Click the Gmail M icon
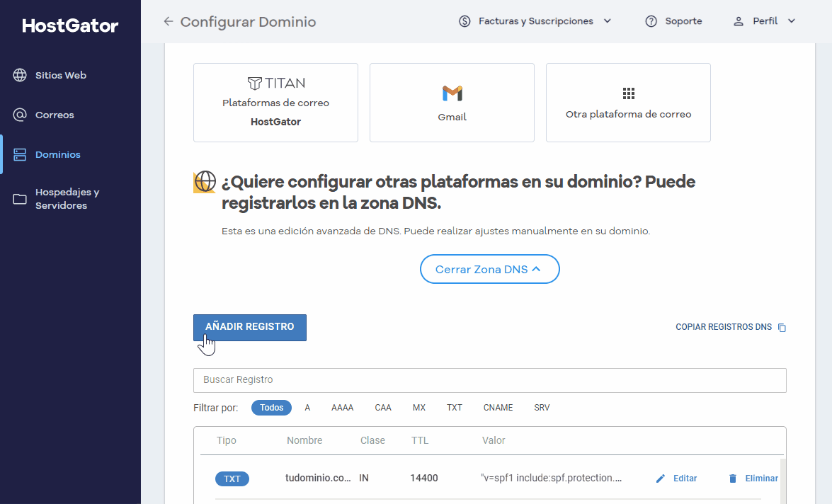 (x=452, y=93)
